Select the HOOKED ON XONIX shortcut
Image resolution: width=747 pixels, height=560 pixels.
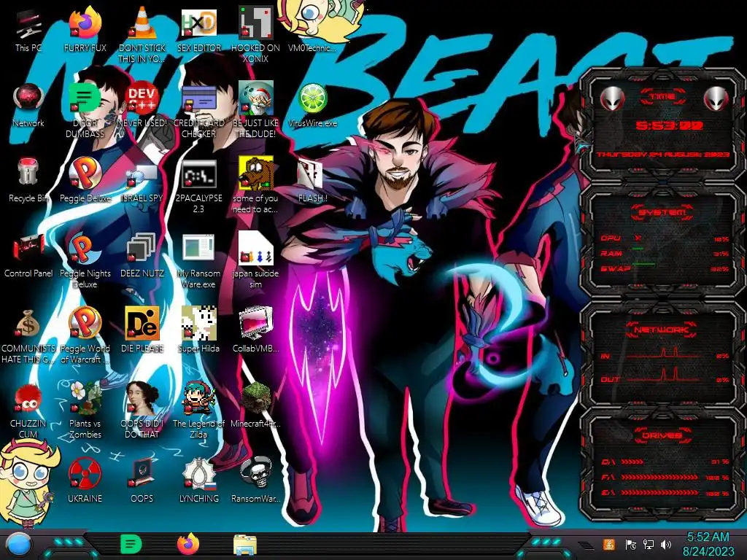point(255,36)
